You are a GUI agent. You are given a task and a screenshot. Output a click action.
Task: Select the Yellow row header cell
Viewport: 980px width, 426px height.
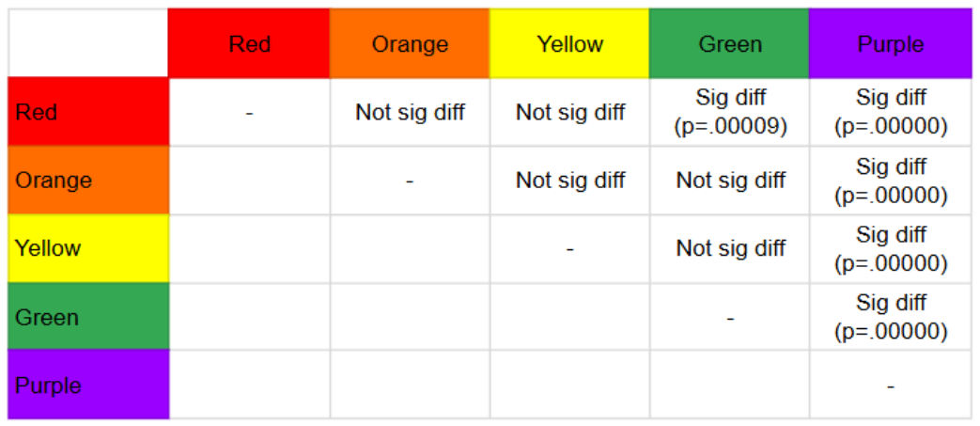pyautogui.click(x=88, y=248)
